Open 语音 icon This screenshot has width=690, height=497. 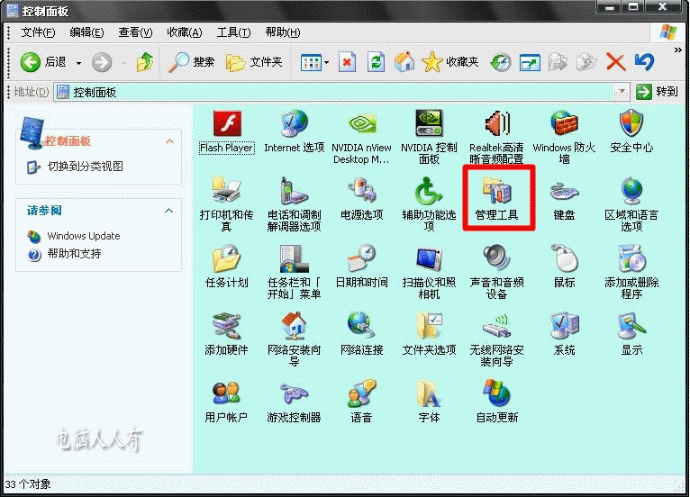(x=361, y=401)
